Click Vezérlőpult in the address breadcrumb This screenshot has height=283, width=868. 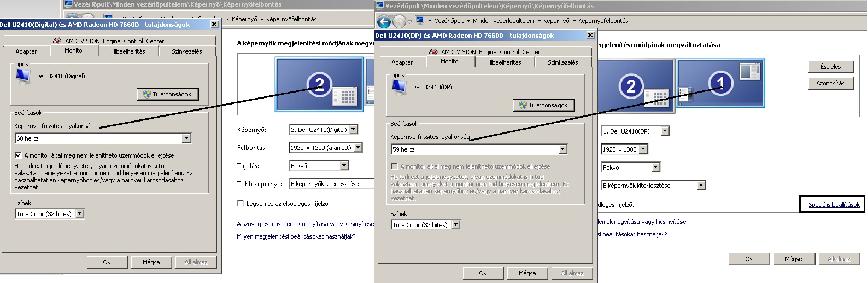[x=449, y=21]
